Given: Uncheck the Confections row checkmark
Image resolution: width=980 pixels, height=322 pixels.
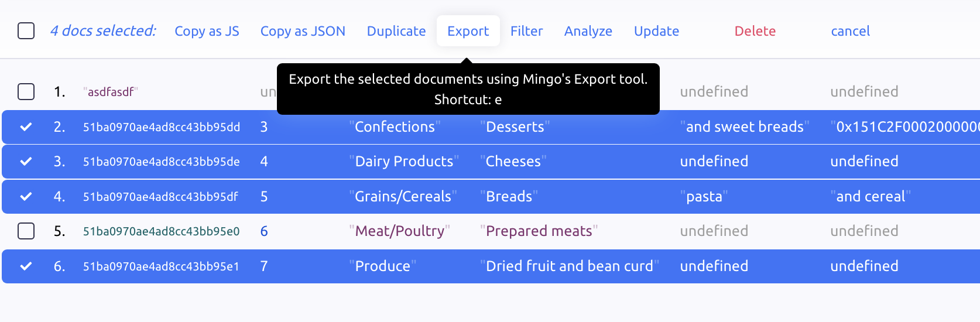Looking at the screenshot, I should pos(26,127).
